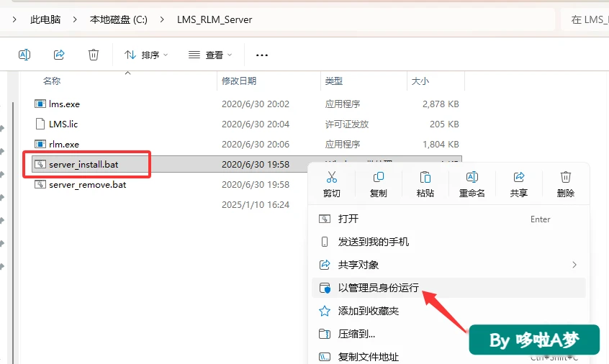Image resolution: width=609 pixels, height=364 pixels.
Task: Click the delete trash icon in the toolbar
Action: 94,55
